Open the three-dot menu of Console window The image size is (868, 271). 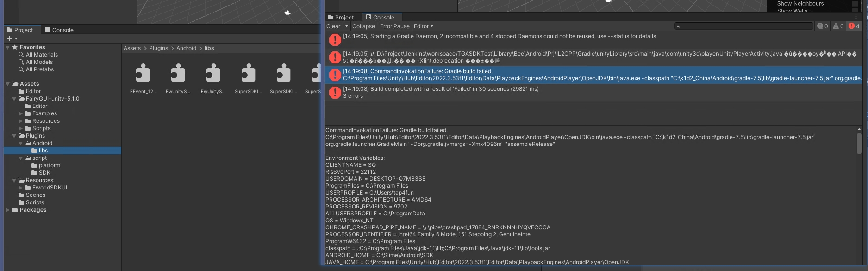click(856, 17)
